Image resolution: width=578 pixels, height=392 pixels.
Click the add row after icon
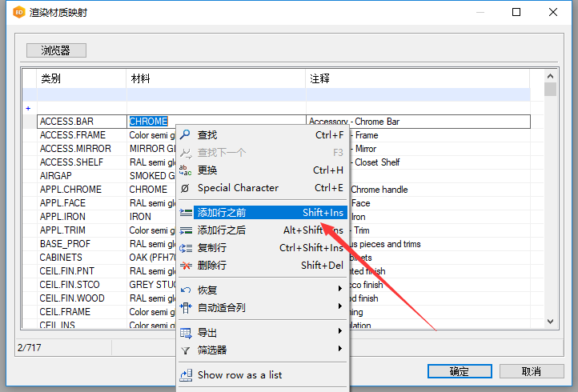point(186,230)
